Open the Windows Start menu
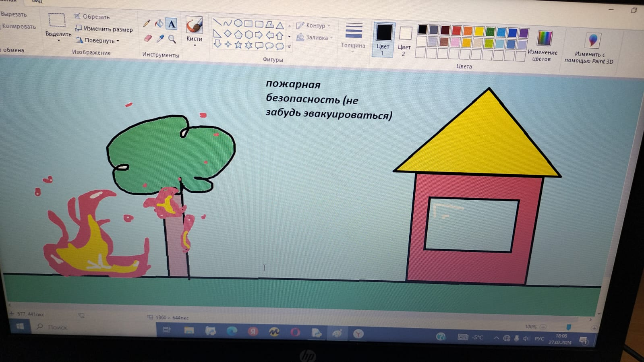 pos(19,326)
